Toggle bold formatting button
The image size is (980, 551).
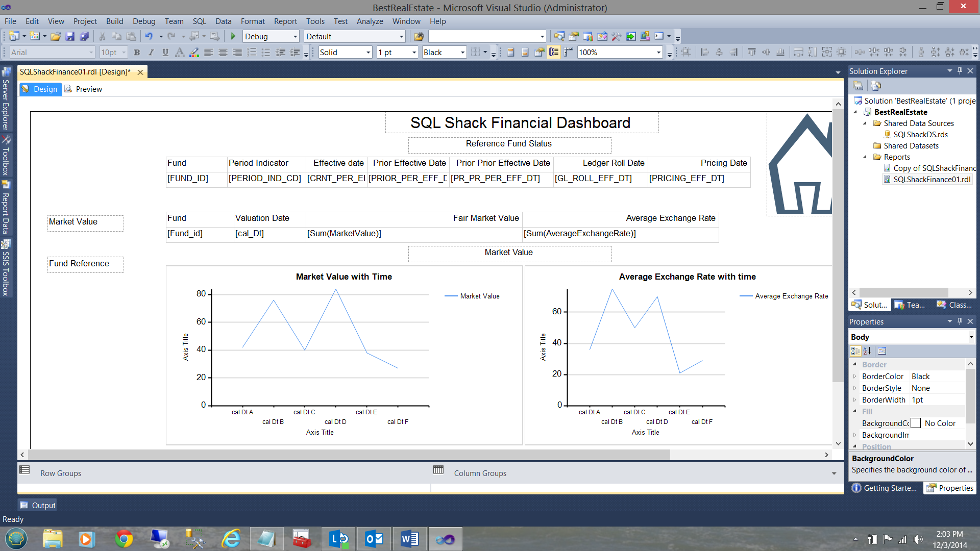[x=137, y=52]
